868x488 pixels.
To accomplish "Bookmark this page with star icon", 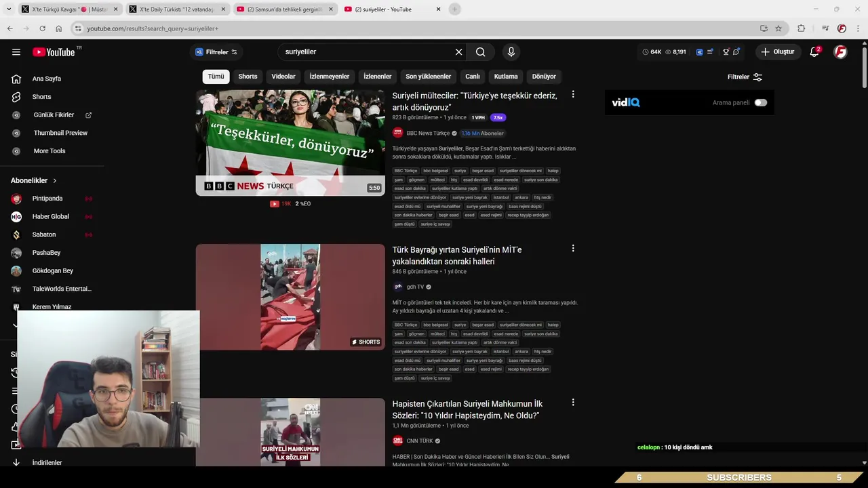I will coord(778,28).
